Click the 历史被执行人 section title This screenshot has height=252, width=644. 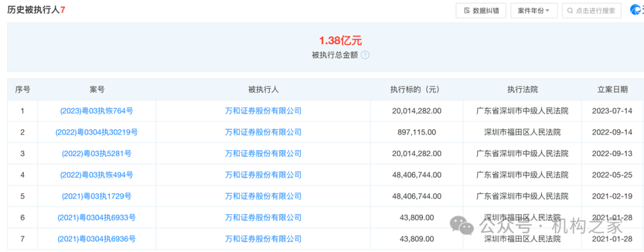(x=35, y=10)
